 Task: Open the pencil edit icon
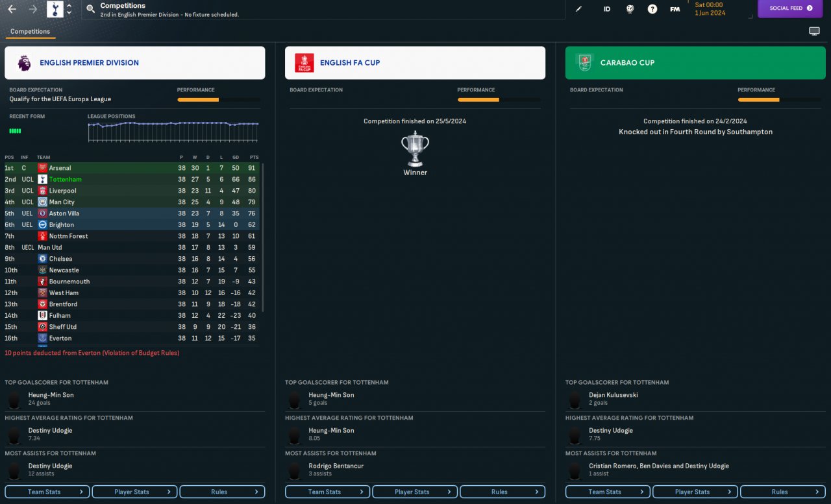(579, 9)
